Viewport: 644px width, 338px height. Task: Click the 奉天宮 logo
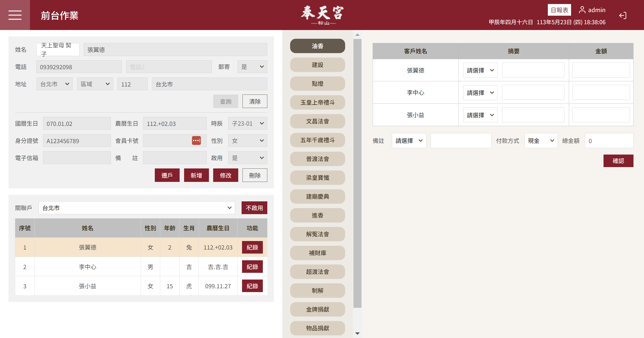[322, 15]
